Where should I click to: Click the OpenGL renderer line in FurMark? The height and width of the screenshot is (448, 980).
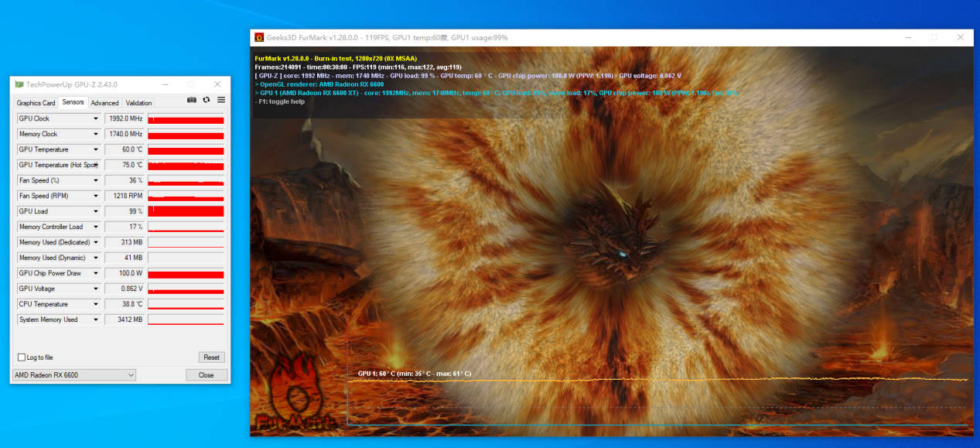pyautogui.click(x=319, y=84)
